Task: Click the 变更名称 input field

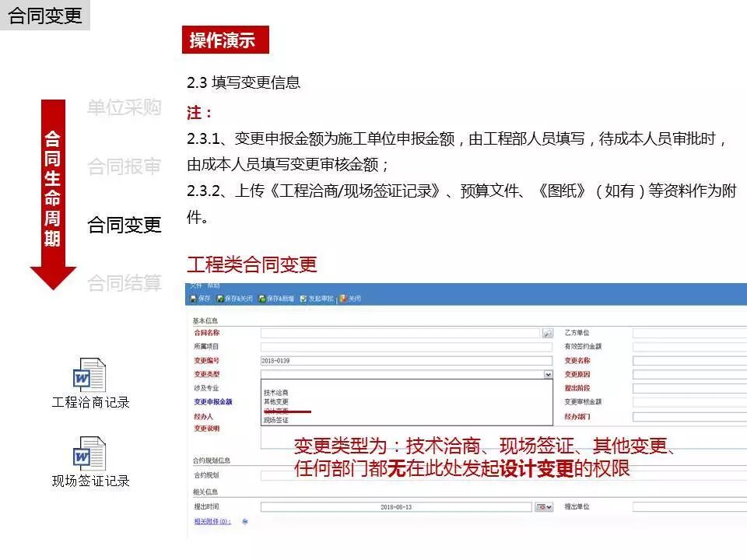Action: click(x=690, y=360)
